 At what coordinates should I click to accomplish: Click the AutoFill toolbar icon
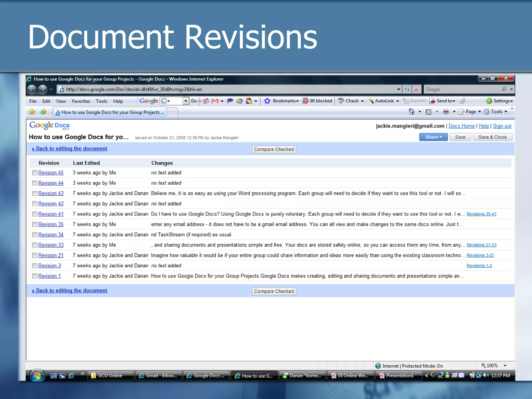[406, 101]
